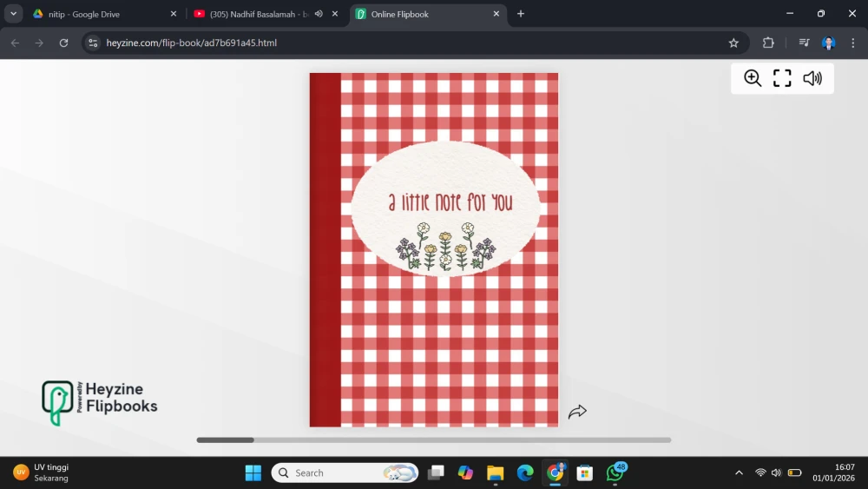868x489 pixels.
Task: Switch to the nitip Google Drive tab
Action: (x=95, y=14)
